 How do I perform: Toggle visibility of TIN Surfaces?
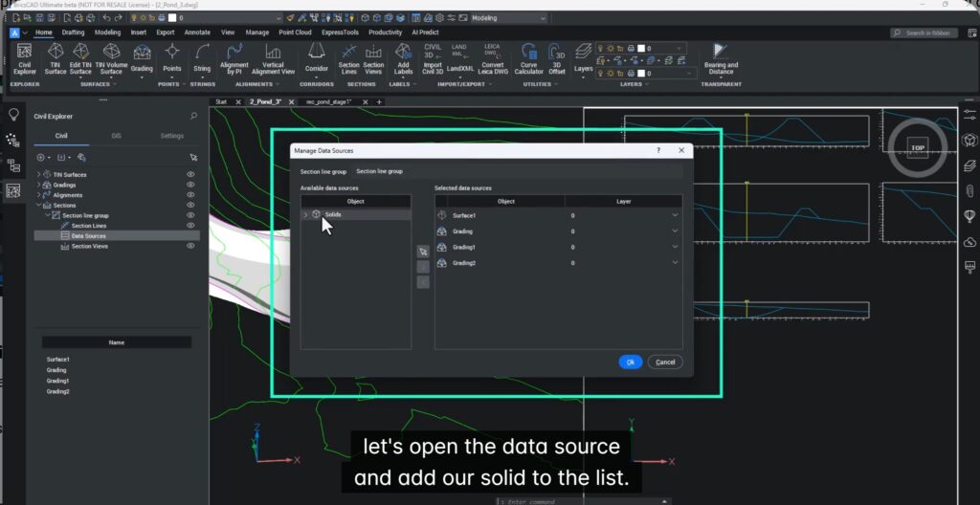click(190, 174)
